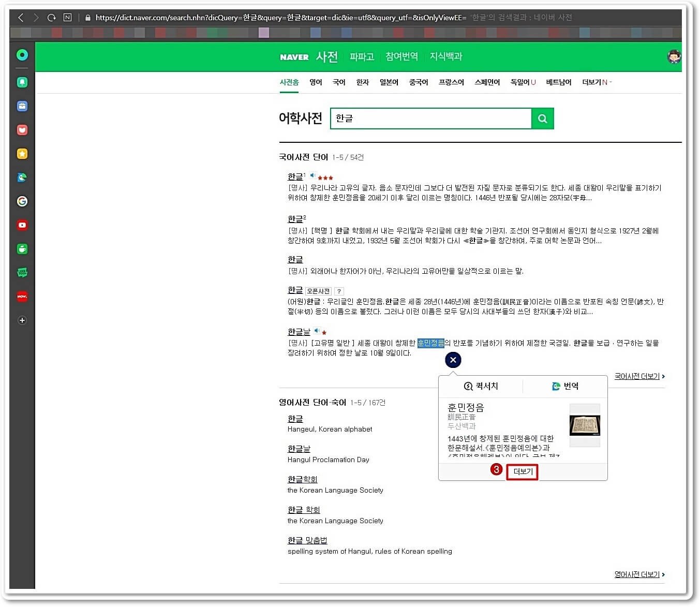The width and height of the screenshot is (700, 607).
Task: Open the 한글 맞춤법 entry
Action: [x=307, y=540]
